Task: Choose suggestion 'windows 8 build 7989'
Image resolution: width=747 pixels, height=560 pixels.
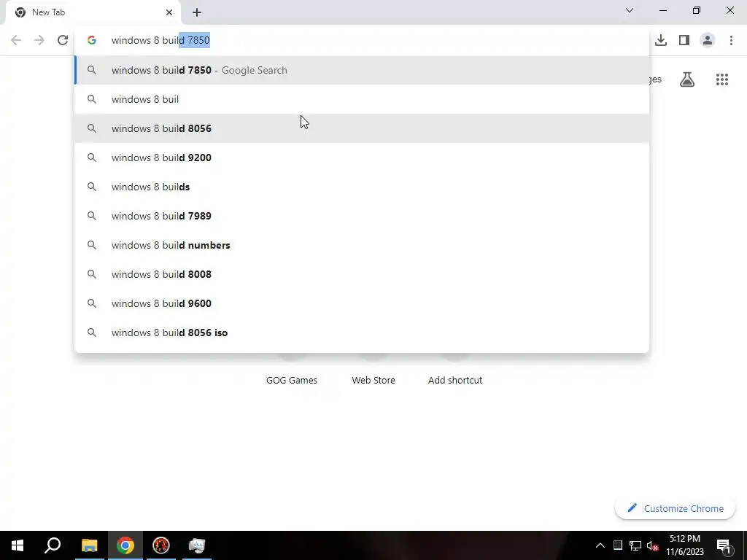Action: (x=362, y=216)
